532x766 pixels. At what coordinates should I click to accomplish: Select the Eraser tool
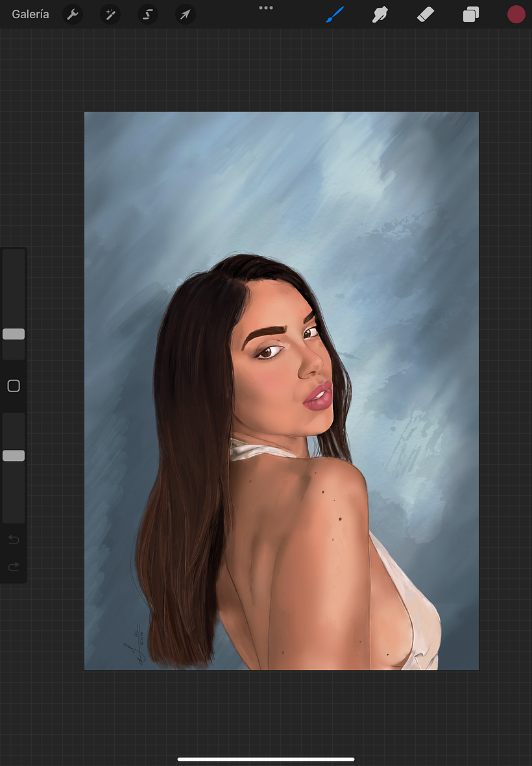pos(426,15)
